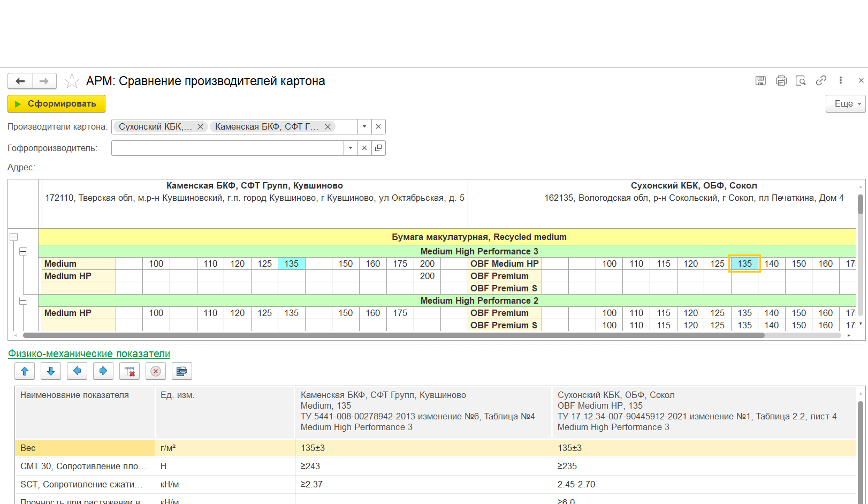Select the Вес indicator row
Image resolution: width=868 pixels, height=504 pixels.
pos(436,448)
